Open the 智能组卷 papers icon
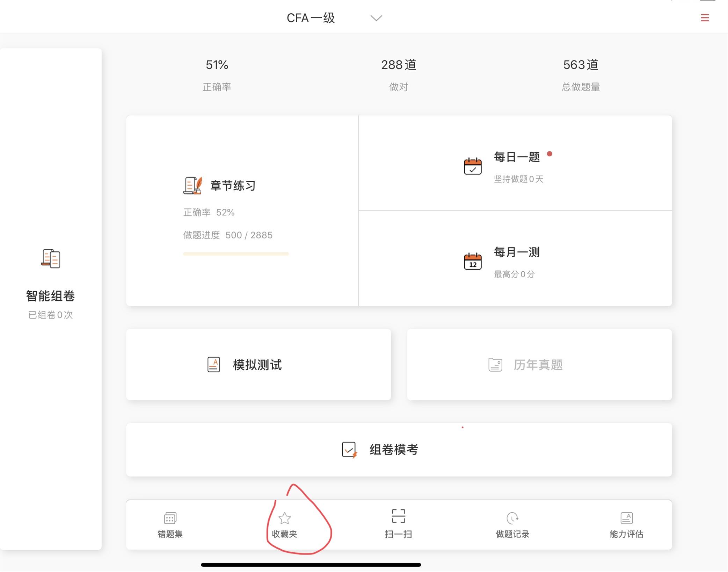728x572 pixels. (51, 258)
